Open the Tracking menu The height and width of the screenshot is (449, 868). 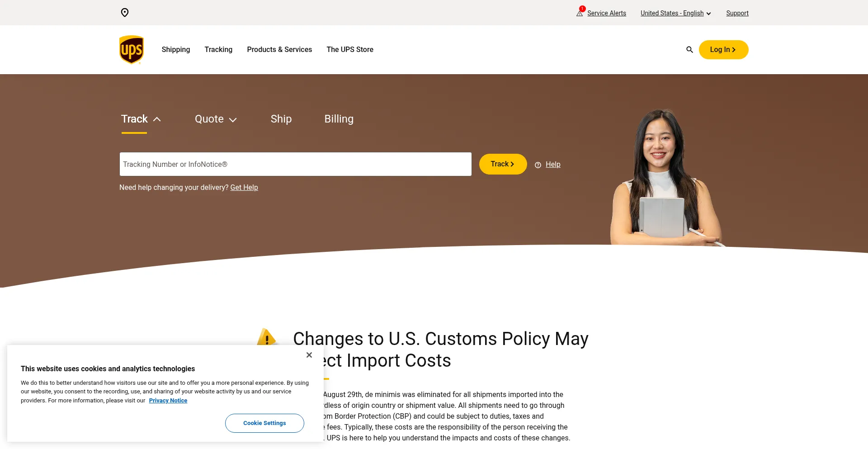pos(218,50)
